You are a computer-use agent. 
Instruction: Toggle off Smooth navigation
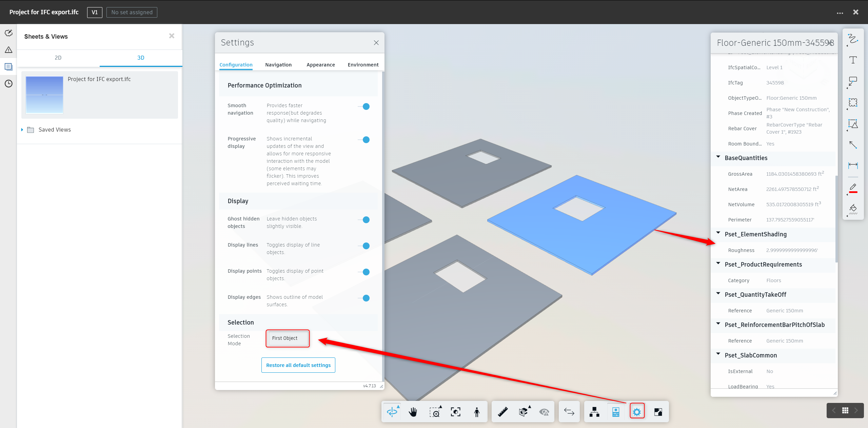(x=364, y=106)
